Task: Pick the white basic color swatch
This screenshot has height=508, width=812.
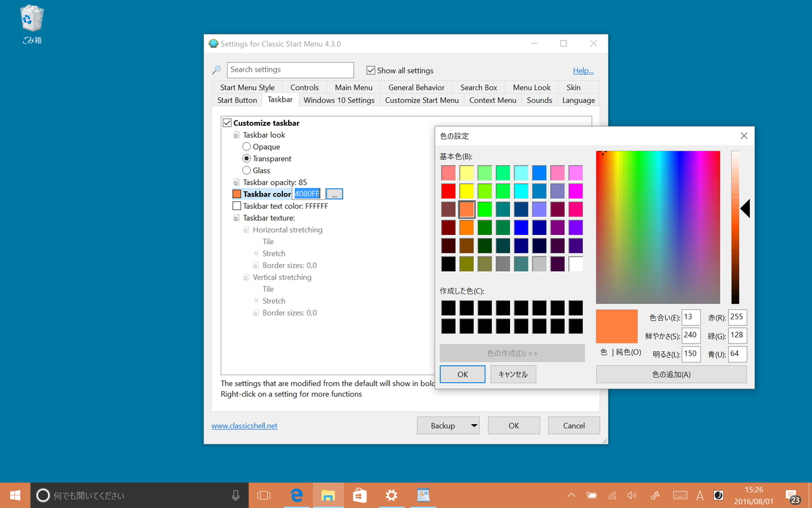Action: coord(575,264)
